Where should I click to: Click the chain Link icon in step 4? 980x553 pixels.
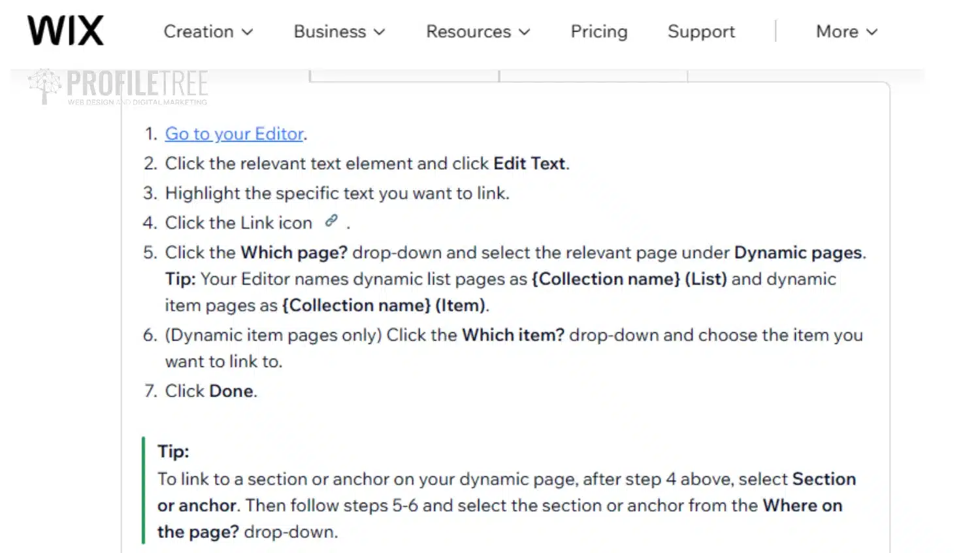(331, 221)
